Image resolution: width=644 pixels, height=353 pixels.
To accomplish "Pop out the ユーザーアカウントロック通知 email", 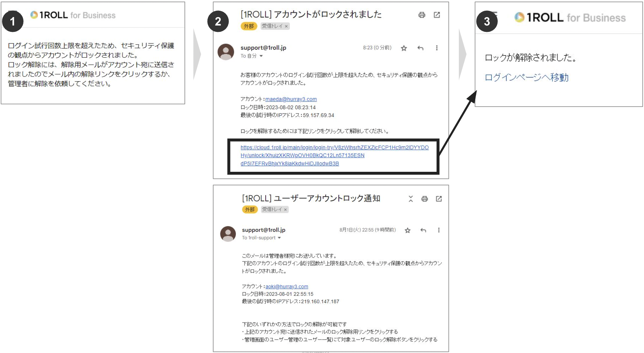I will click(x=439, y=199).
